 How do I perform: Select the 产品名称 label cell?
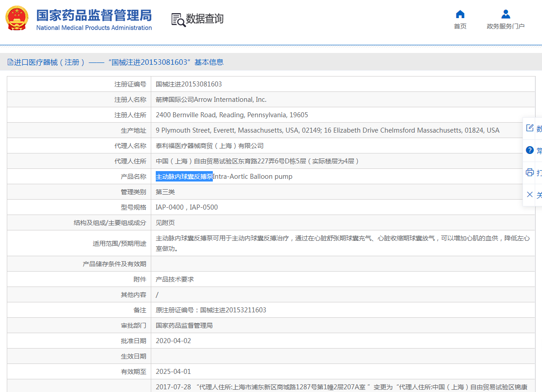click(x=79, y=177)
